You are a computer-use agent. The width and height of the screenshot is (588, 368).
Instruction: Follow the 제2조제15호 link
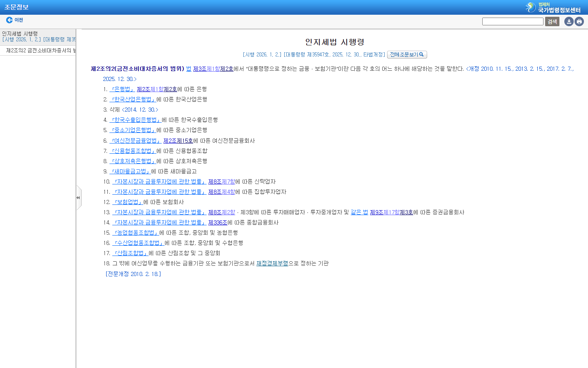[x=178, y=141]
